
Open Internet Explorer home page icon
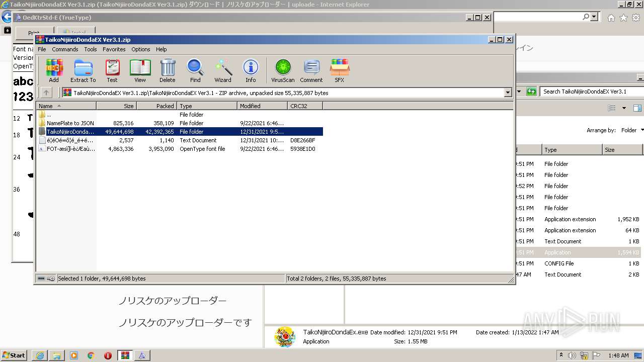(611, 18)
